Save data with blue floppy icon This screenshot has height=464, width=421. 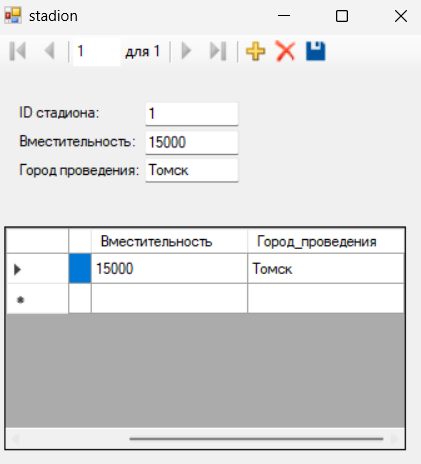coord(315,51)
